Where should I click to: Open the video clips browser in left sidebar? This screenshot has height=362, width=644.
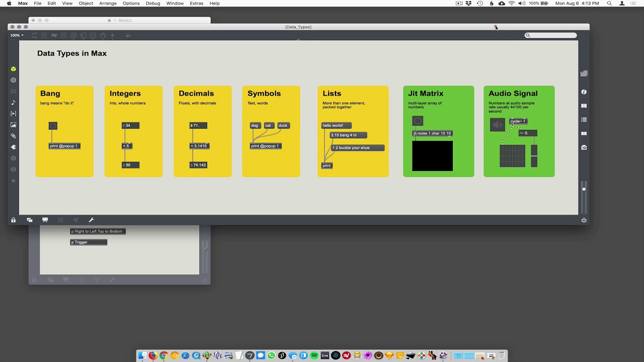click(x=14, y=114)
